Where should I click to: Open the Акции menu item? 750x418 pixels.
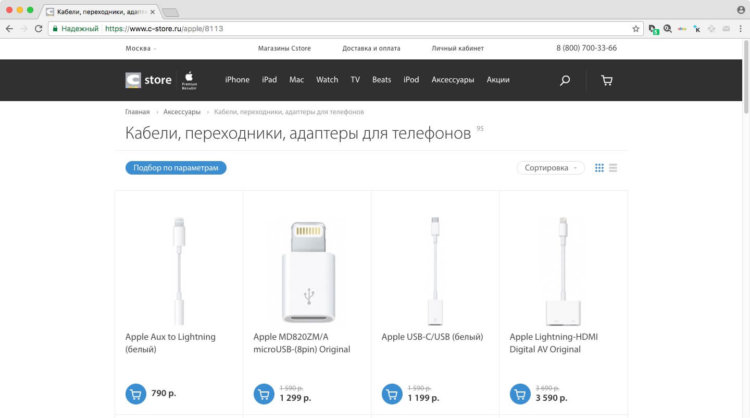click(x=498, y=80)
